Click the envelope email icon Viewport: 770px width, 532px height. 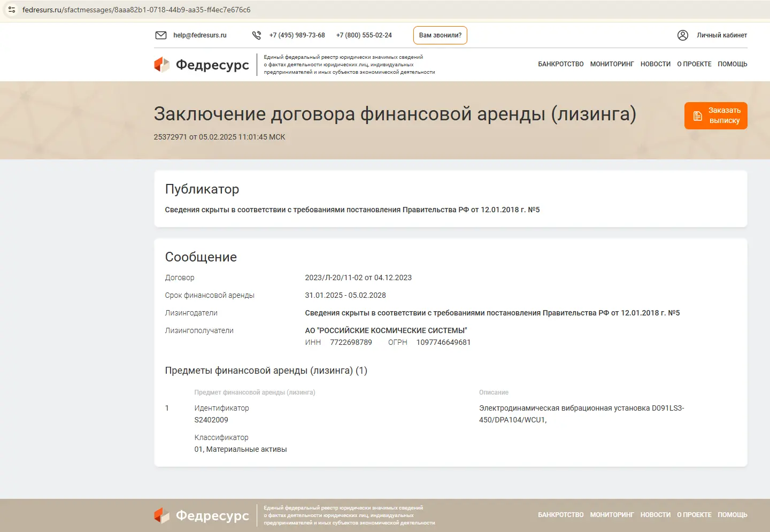[161, 35]
